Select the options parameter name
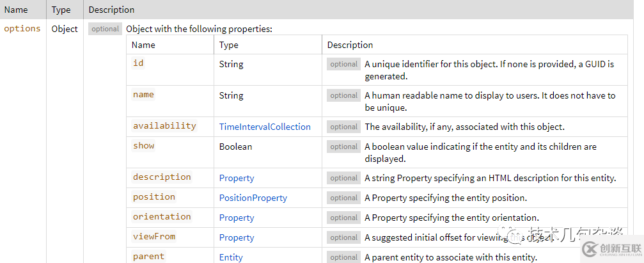Screen dimensions: 644x263 22,29
